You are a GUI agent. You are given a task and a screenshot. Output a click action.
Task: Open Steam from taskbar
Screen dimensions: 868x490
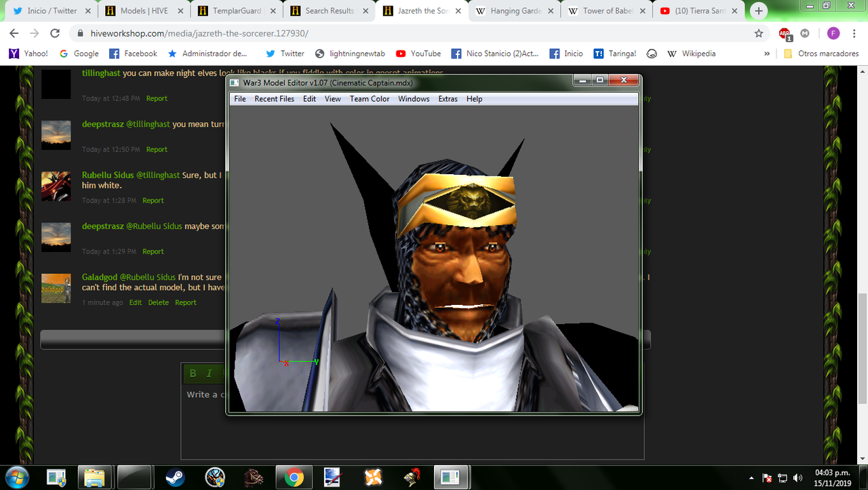point(176,478)
